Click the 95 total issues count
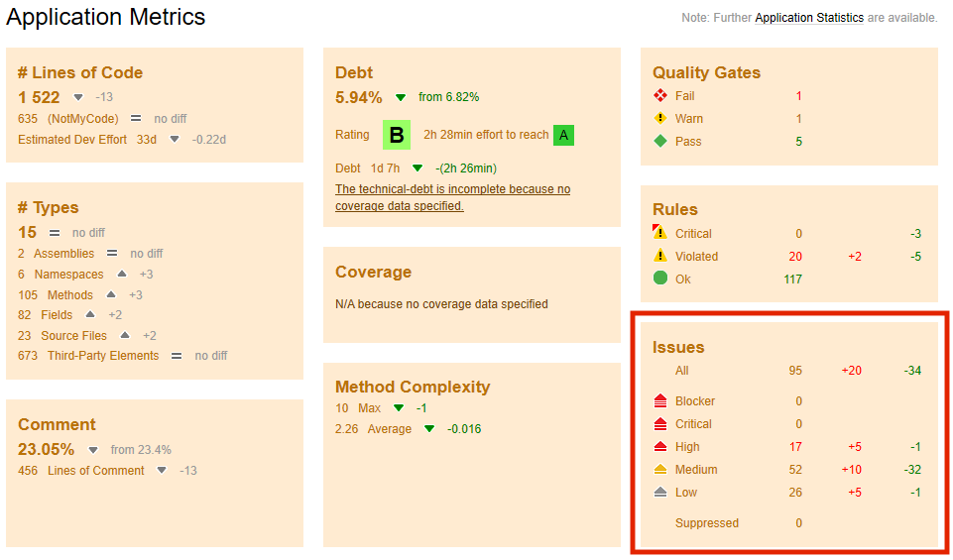 coord(795,371)
